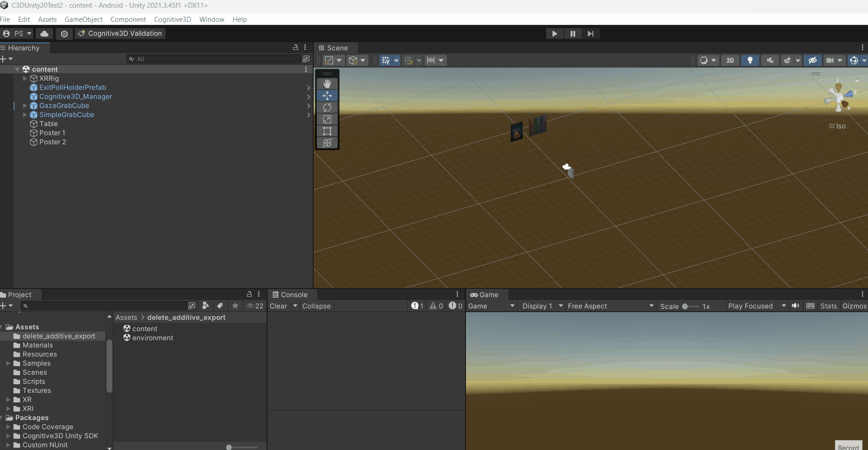868x450 pixels.
Task: Toggle scene audio mute
Action: [x=770, y=60]
